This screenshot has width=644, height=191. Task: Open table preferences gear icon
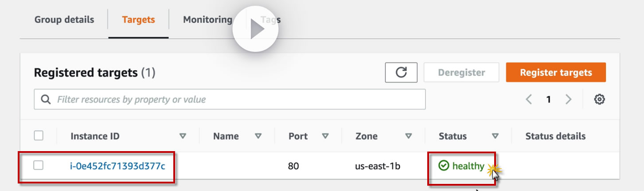pos(599,100)
